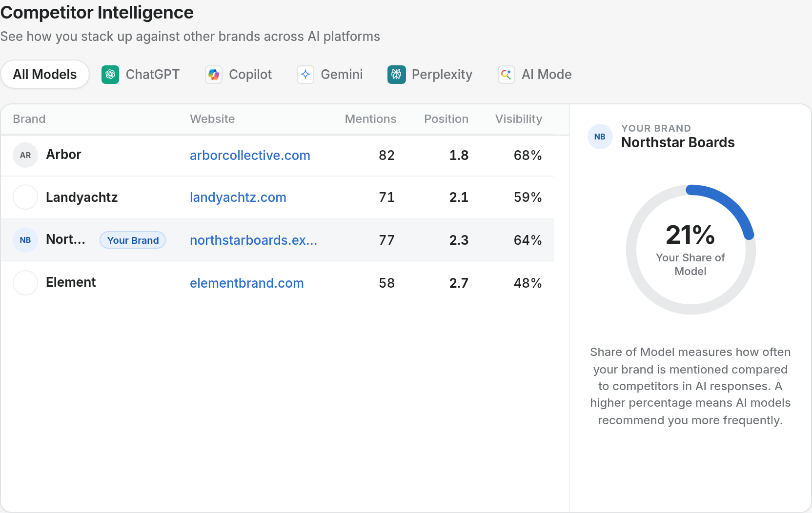Viewport: 812px width, 513px height.
Task: Click the Gemini sparkle icon
Action: point(305,75)
